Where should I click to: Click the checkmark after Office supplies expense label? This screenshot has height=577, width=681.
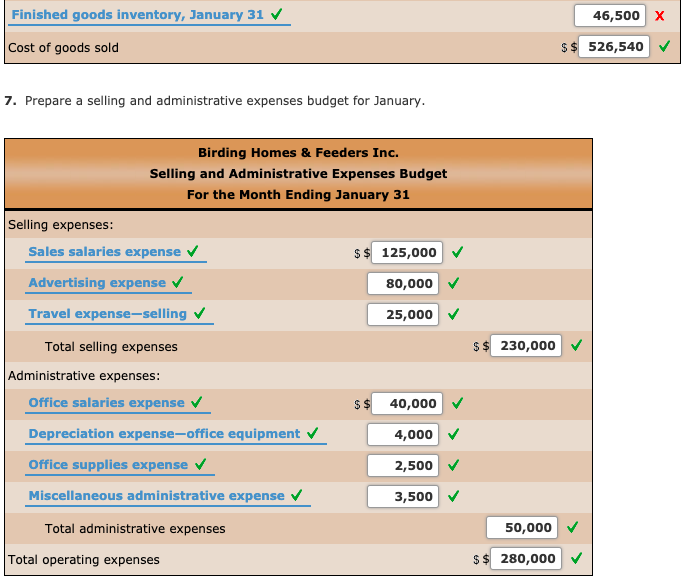click(201, 464)
